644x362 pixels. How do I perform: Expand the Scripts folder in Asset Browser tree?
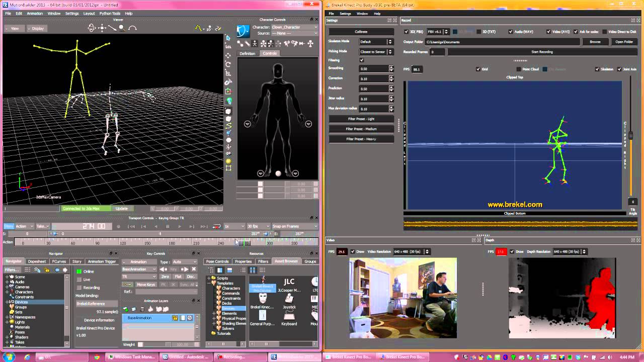209,278
